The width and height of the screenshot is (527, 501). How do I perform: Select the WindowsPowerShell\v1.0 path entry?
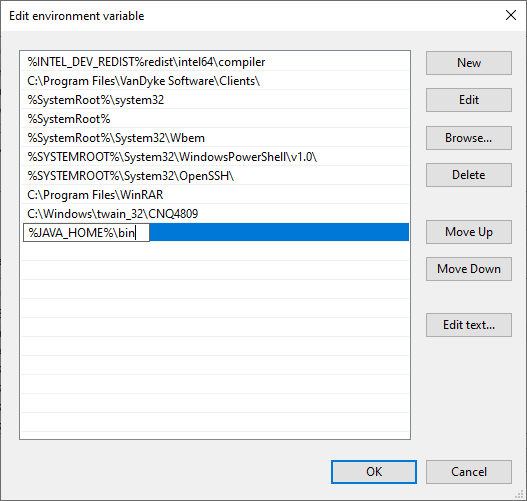pos(215,157)
